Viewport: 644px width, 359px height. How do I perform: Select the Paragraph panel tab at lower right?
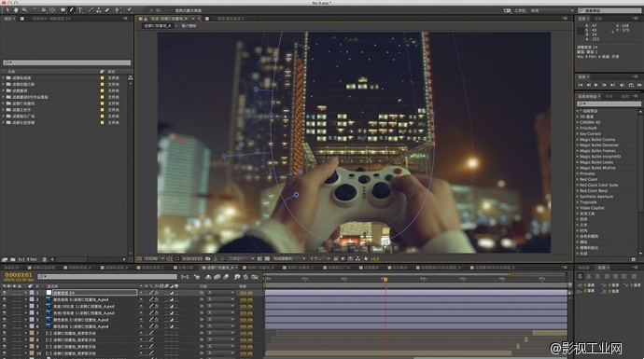pos(602,268)
